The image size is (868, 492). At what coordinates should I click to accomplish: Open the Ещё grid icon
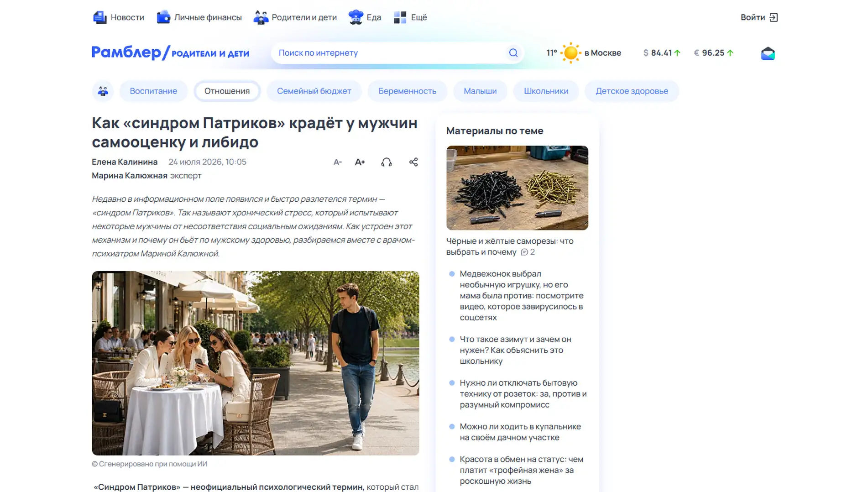pyautogui.click(x=400, y=17)
